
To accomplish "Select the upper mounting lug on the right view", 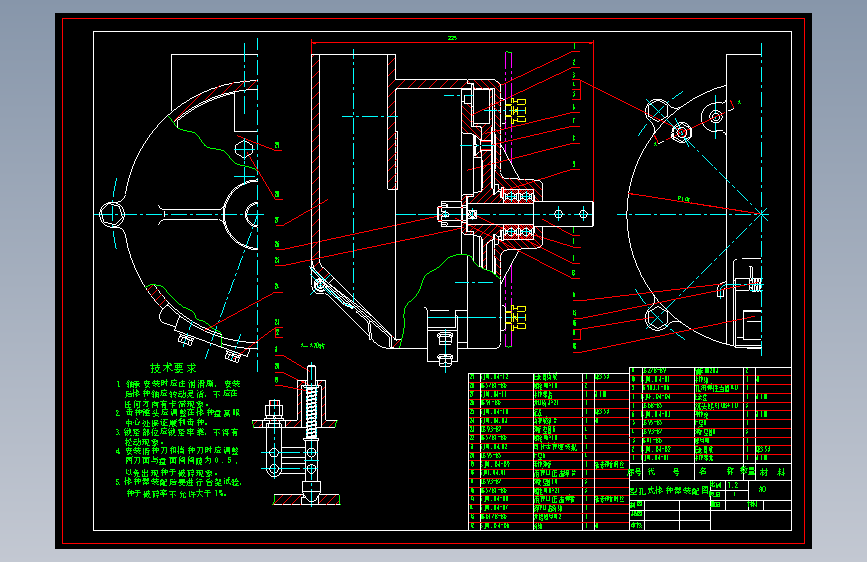I will [657, 112].
